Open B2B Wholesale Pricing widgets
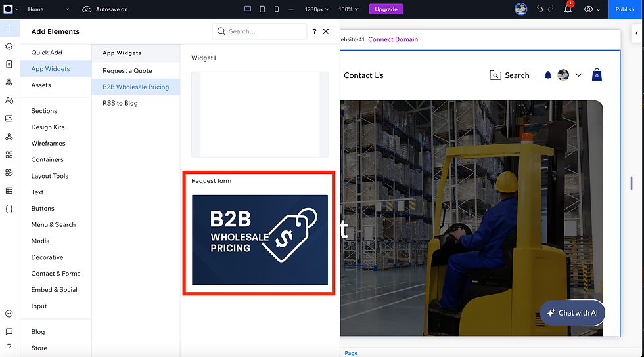Screen dimensions: 644x357 coord(136,87)
